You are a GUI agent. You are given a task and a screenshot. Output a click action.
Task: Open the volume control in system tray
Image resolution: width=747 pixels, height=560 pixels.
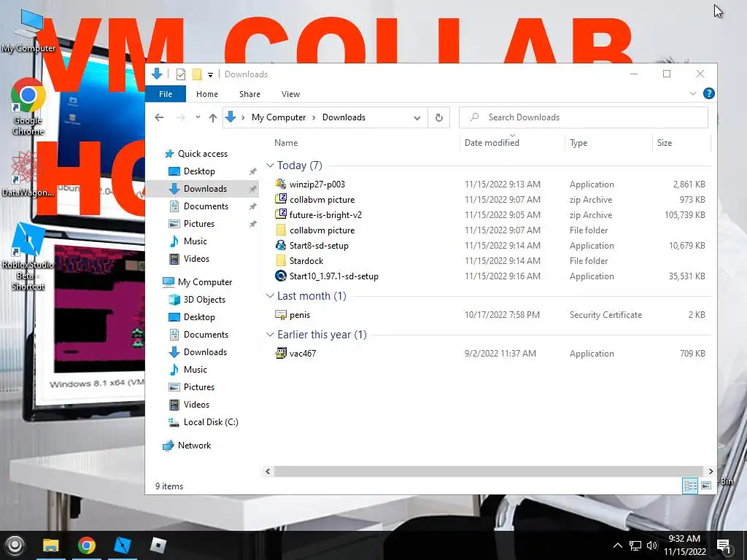pyautogui.click(x=652, y=545)
